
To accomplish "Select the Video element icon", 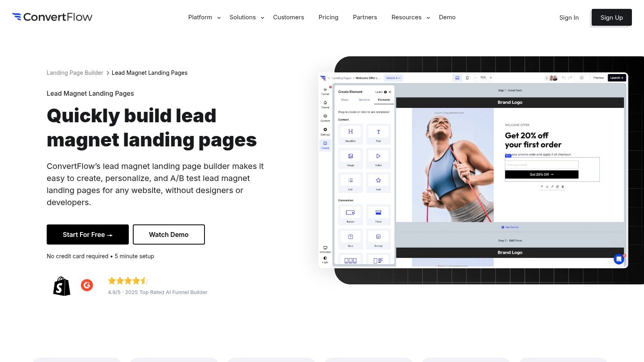I will [x=378, y=156].
